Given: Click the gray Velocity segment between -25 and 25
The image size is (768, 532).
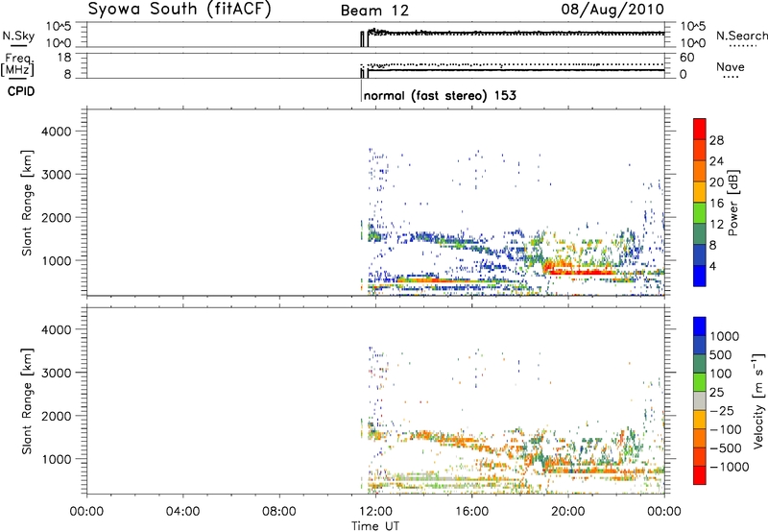Looking at the screenshot, I should (700, 400).
